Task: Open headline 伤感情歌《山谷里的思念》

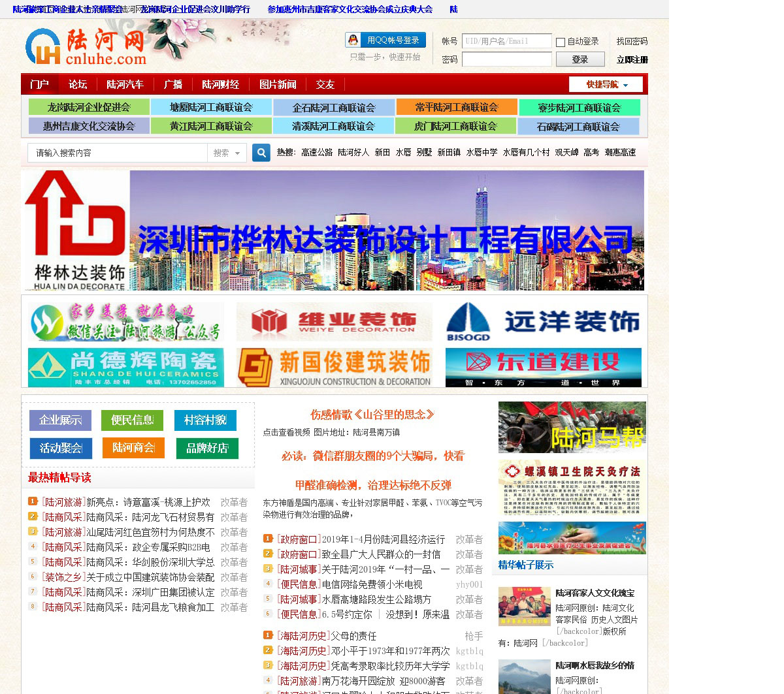Action: click(372, 415)
